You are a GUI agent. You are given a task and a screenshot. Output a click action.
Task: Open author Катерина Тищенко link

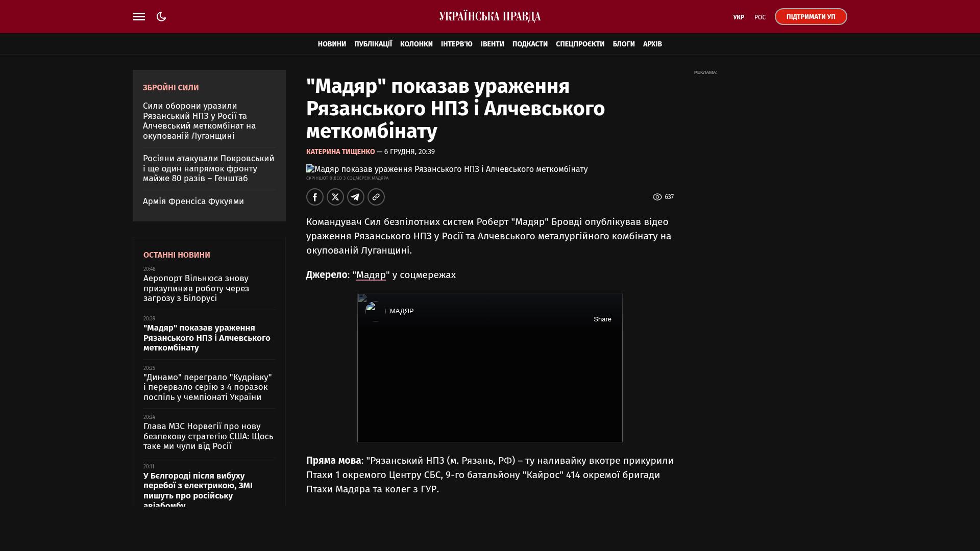click(340, 152)
